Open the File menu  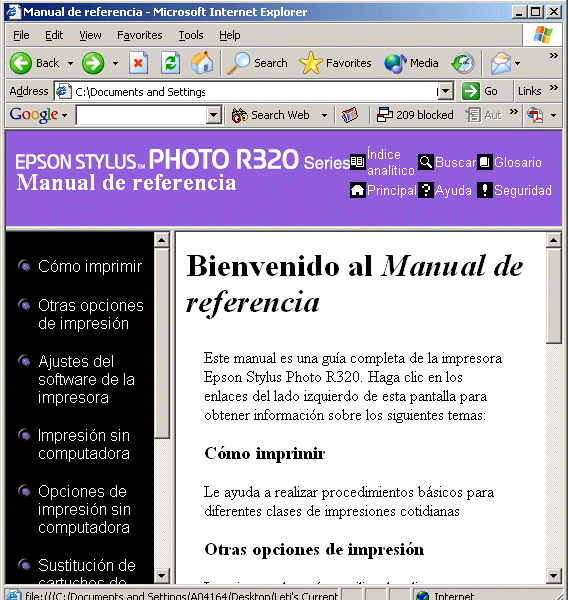click(21, 35)
